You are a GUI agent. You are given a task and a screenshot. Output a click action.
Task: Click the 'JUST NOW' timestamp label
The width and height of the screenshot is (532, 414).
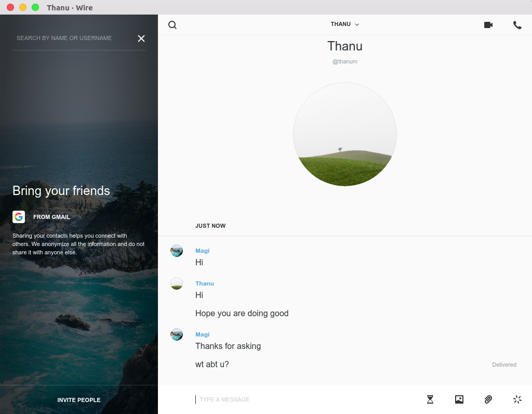tap(210, 226)
